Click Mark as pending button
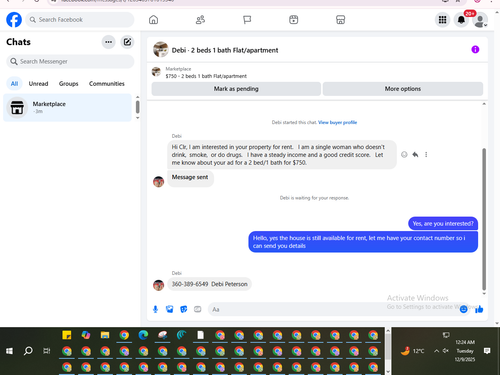The image size is (500, 375). coord(236,89)
